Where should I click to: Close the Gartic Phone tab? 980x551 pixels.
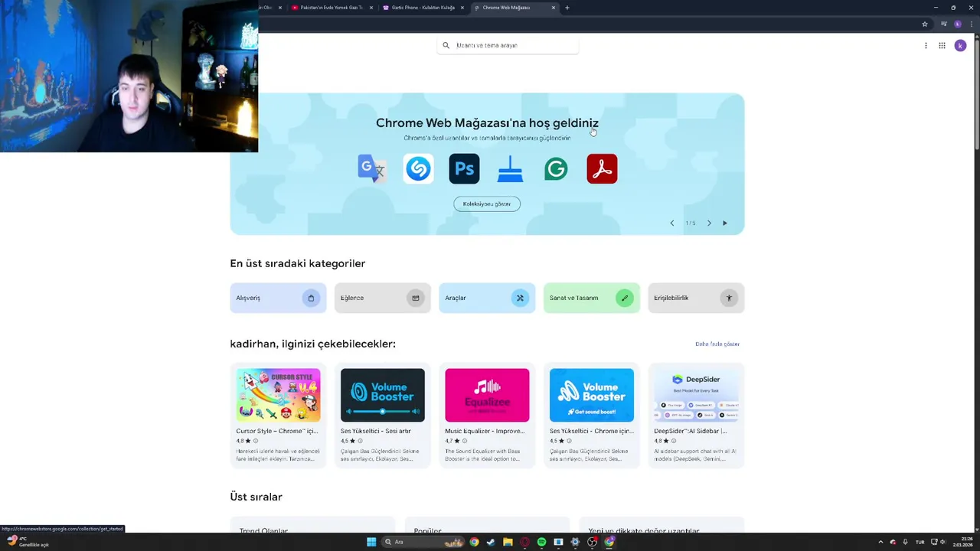coord(462,8)
